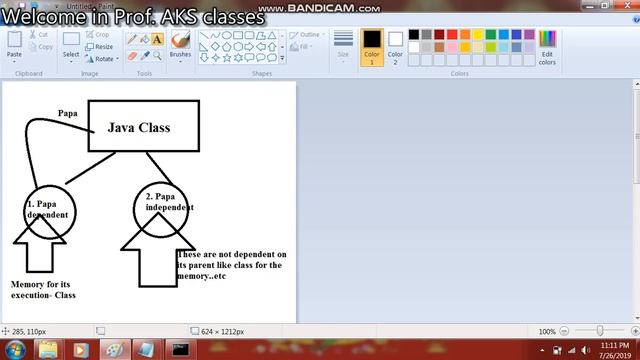Show hidden tray icons arrow
Viewport: 640px width, 360px height.
542,350
